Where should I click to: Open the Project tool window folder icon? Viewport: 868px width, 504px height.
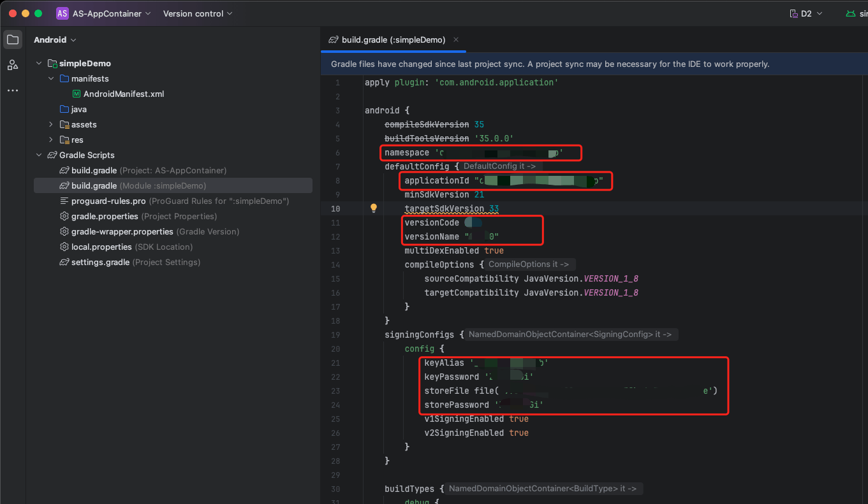point(13,40)
